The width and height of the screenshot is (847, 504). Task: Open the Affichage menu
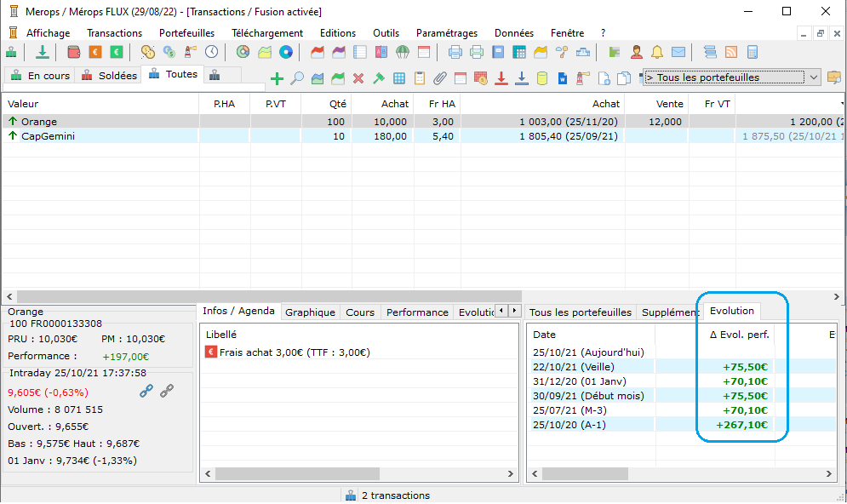point(48,33)
